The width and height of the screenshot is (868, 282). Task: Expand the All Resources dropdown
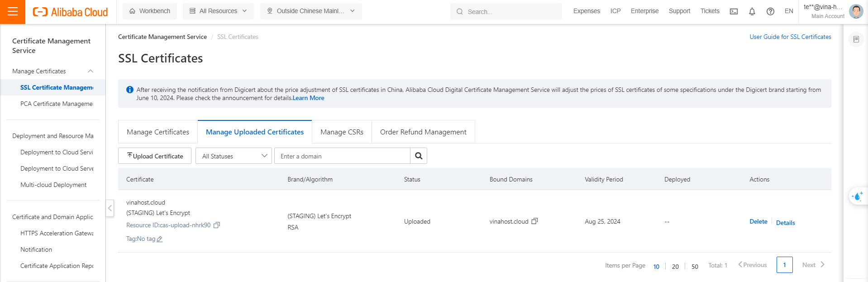218,11
